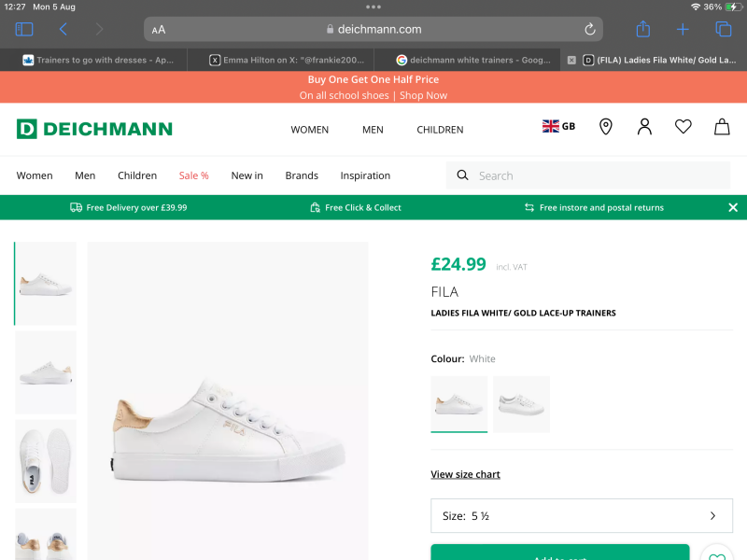Click the search magnifier icon

point(462,175)
